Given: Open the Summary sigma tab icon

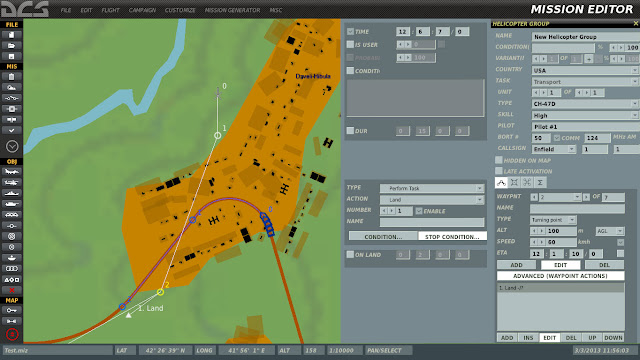Looking at the screenshot, I should coord(540,182).
